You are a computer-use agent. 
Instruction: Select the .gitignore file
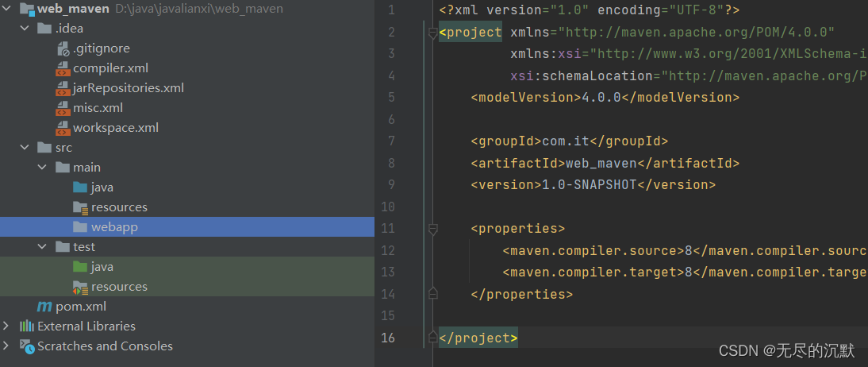tap(102, 48)
